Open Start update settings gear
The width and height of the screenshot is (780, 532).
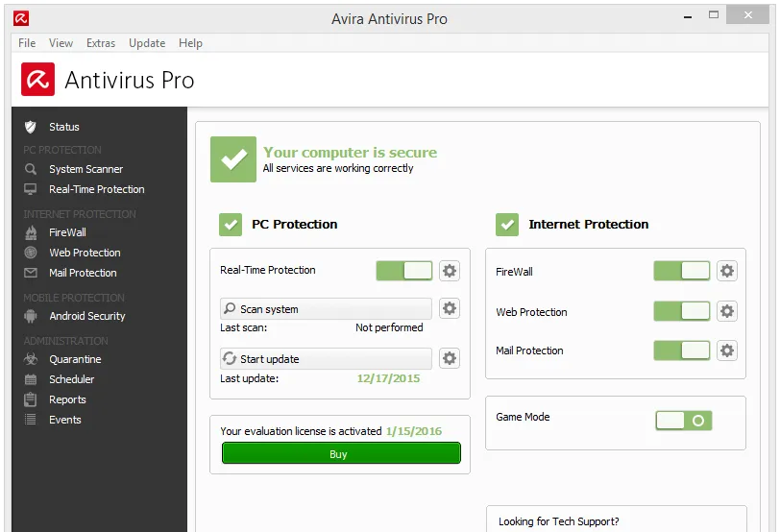click(450, 358)
